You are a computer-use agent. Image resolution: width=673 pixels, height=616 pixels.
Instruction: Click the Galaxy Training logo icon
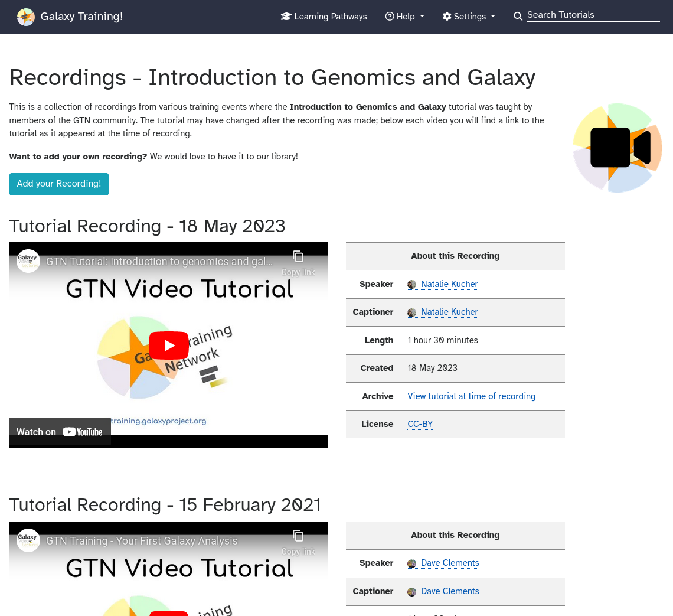point(26,17)
